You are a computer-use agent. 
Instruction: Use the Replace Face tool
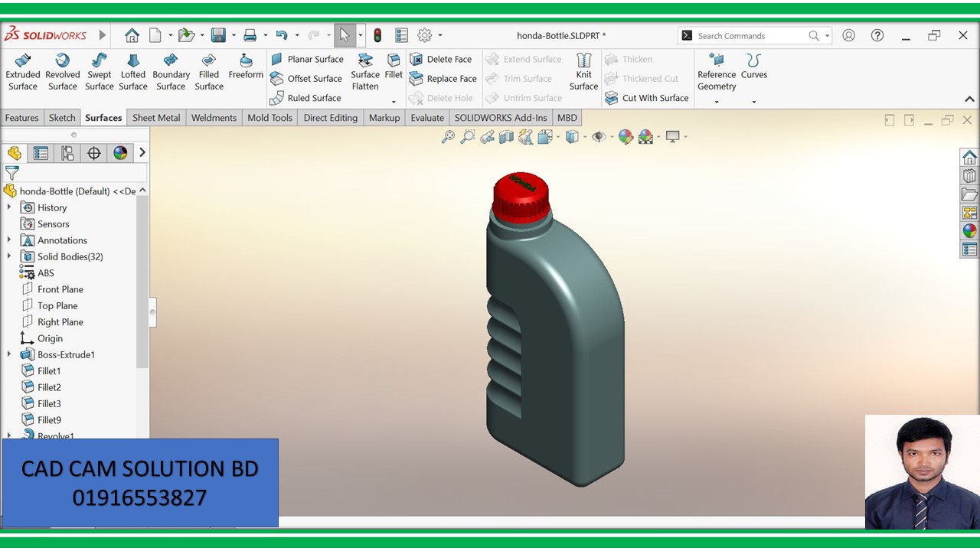443,78
